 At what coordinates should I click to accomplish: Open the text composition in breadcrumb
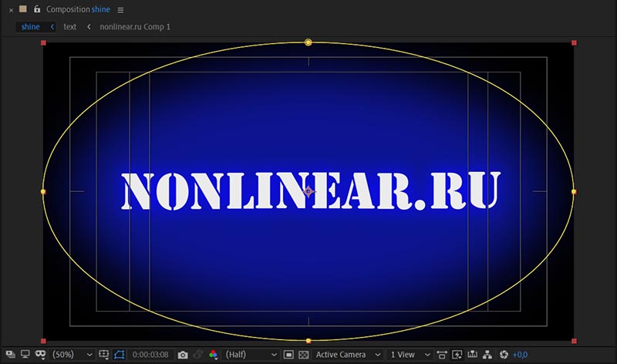[x=70, y=27]
